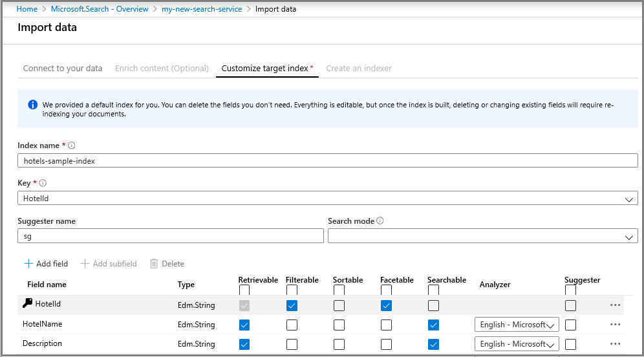Click the Index name text field
The width and height of the screenshot is (644, 357).
coord(328,161)
